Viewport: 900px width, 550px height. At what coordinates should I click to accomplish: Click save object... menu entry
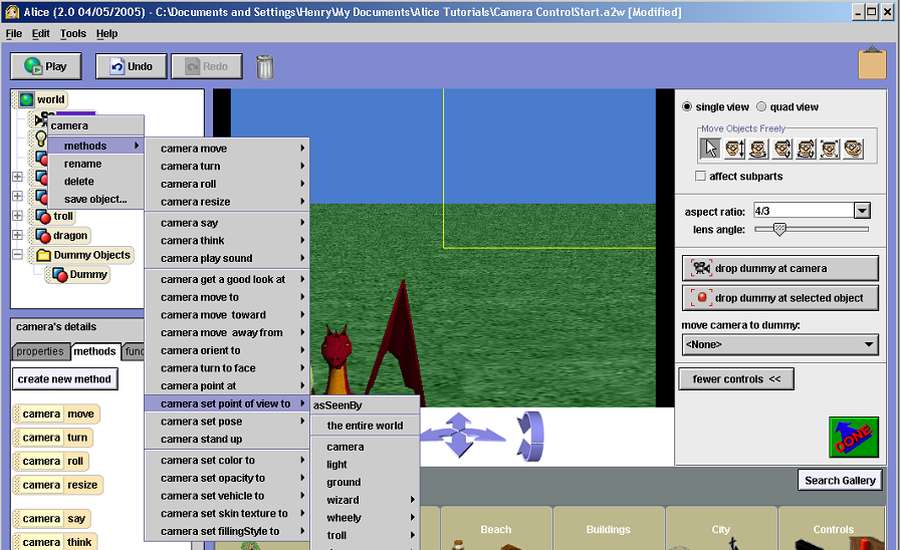pyautogui.click(x=95, y=199)
